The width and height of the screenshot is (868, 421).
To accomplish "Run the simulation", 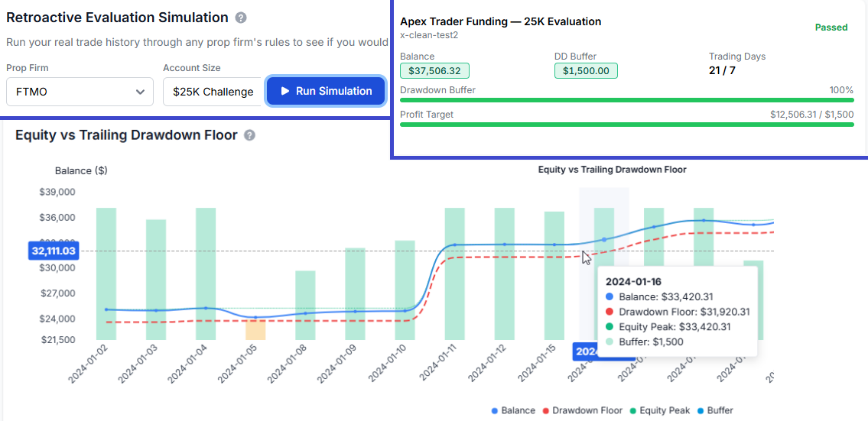I will click(x=326, y=91).
